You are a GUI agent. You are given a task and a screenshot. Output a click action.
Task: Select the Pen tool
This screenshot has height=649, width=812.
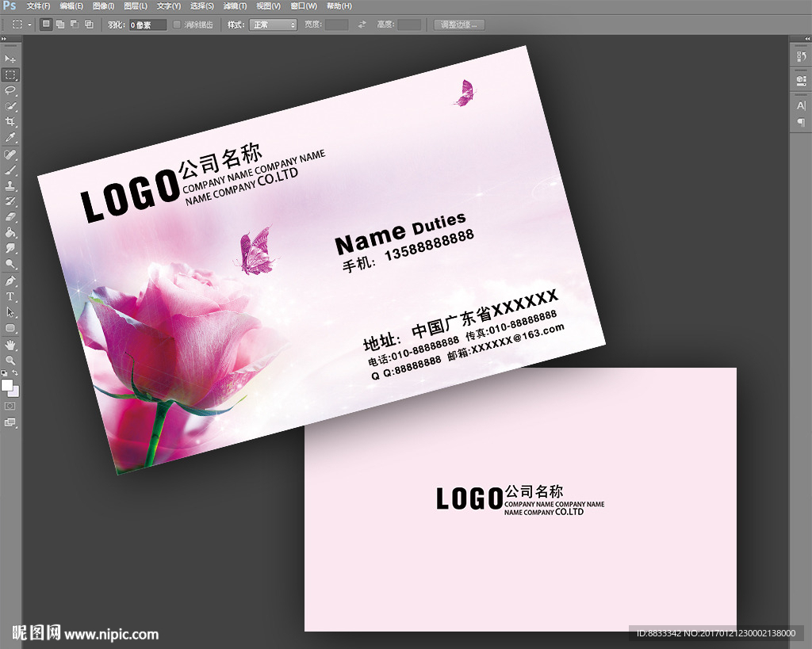[x=10, y=281]
